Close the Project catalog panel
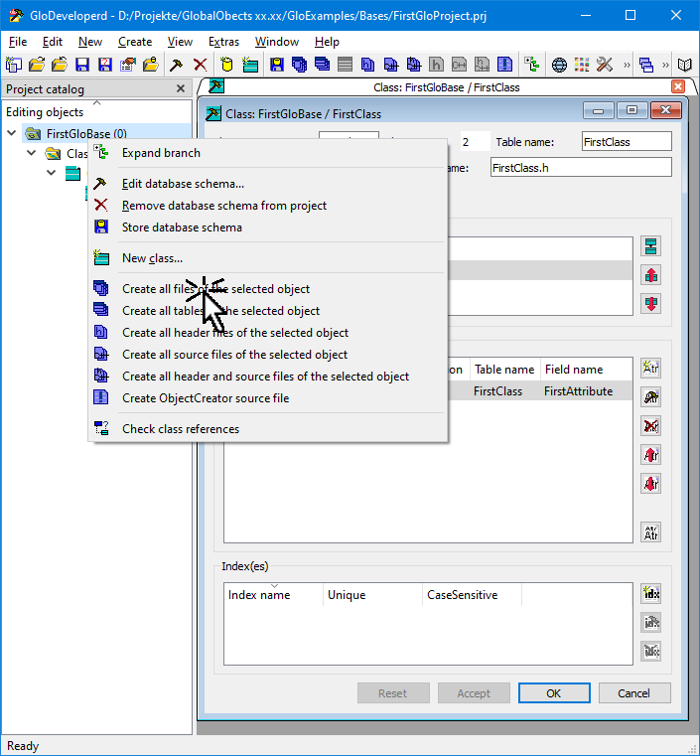Image resolution: width=700 pixels, height=756 pixels. coord(181,88)
